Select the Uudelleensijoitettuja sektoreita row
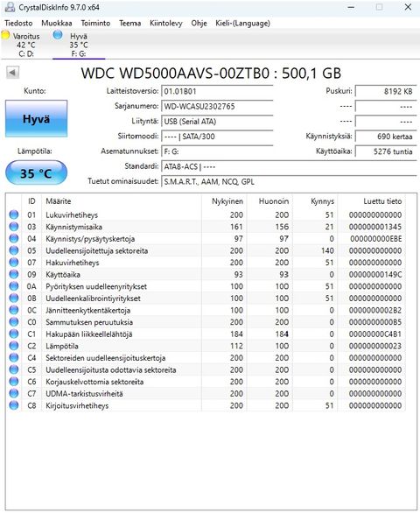The height and width of the screenshot is (513, 420). coord(206,250)
